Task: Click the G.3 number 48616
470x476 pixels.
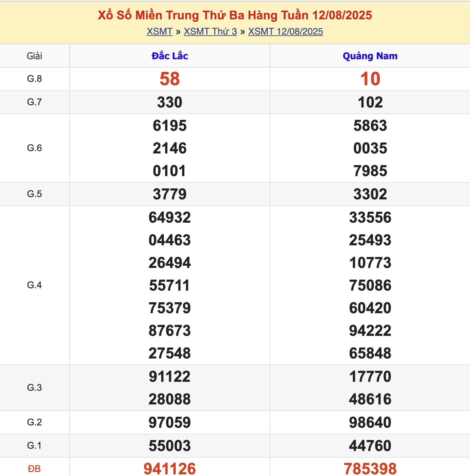Action: (370, 399)
